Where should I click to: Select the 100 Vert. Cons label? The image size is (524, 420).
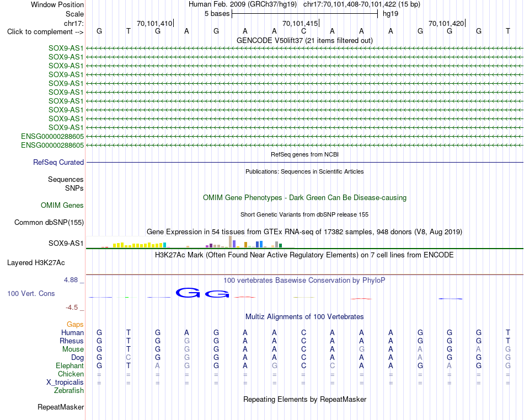pyautogui.click(x=31, y=293)
